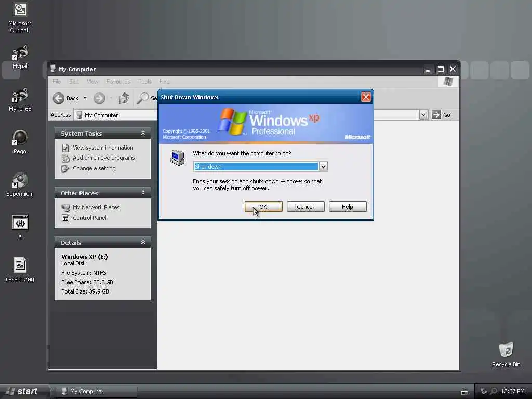Click the Forward arrow in My Computer toolbar
The width and height of the screenshot is (532, 399).
(99, 98)
